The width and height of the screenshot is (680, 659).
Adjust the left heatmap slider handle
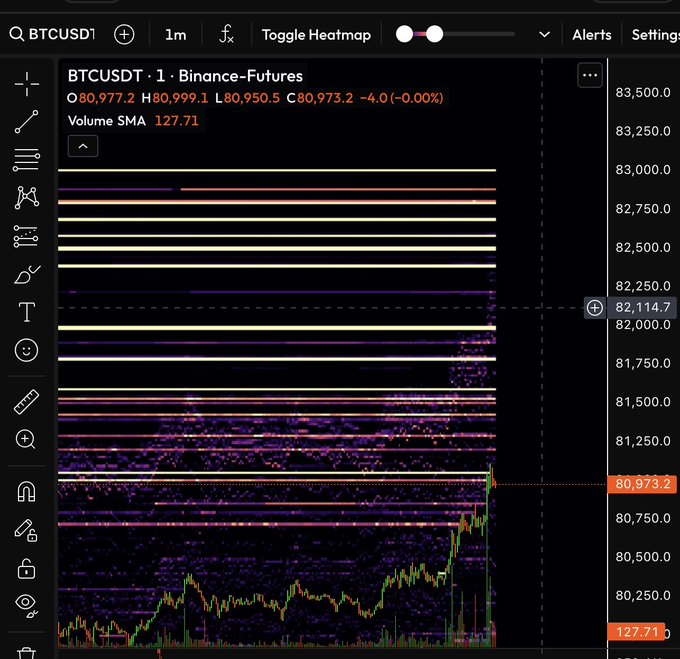405,34
